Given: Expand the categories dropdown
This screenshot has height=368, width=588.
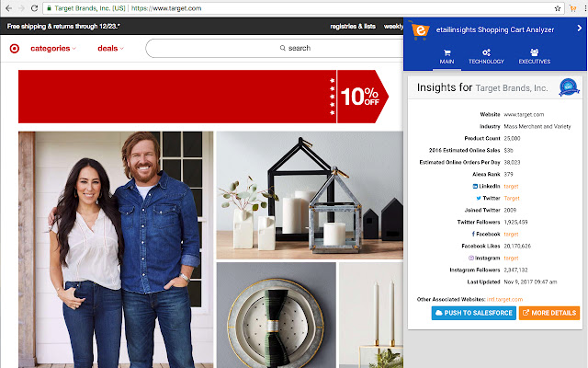Looking at the screenshot, I should point(53,49).
